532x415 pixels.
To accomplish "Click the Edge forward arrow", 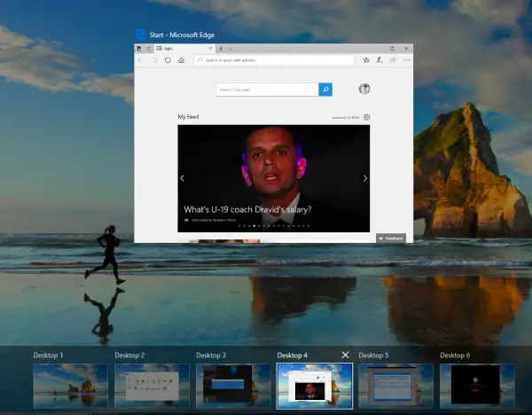I will [154, 60].
